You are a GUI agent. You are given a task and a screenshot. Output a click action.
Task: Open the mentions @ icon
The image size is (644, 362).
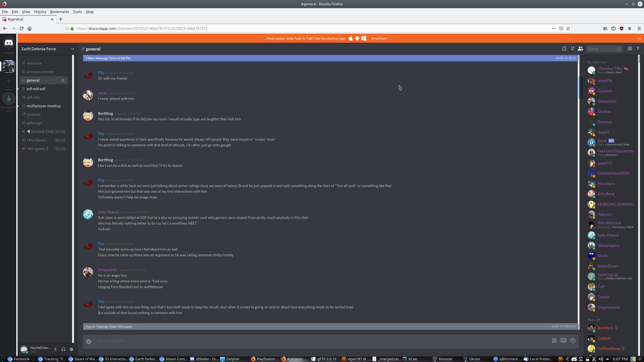pyautogui.click(x=630, y=49)
